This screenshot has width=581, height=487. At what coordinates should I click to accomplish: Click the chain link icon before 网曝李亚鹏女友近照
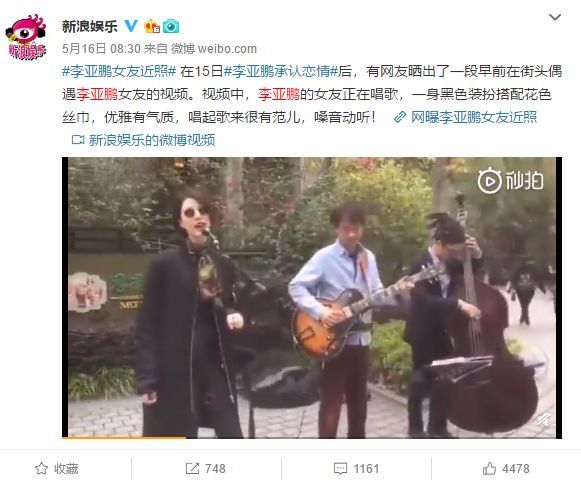(399, 117)
